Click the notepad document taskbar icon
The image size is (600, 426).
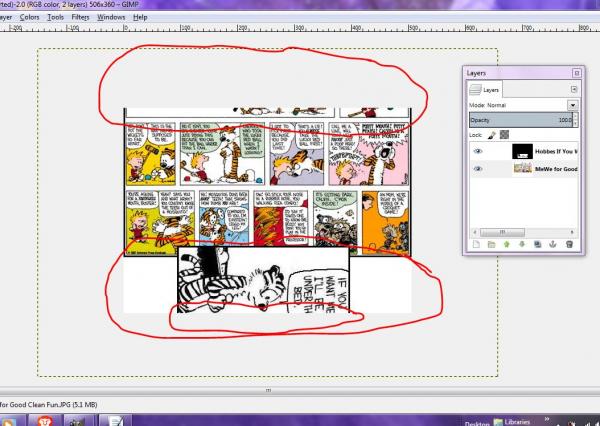pyautogui.click(x=116, y=421)
